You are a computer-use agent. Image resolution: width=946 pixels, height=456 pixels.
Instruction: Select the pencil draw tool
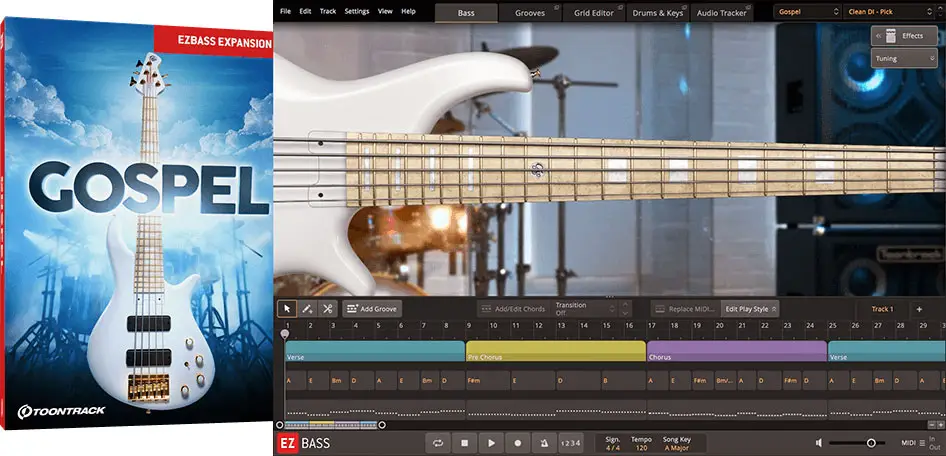(307, 309)
